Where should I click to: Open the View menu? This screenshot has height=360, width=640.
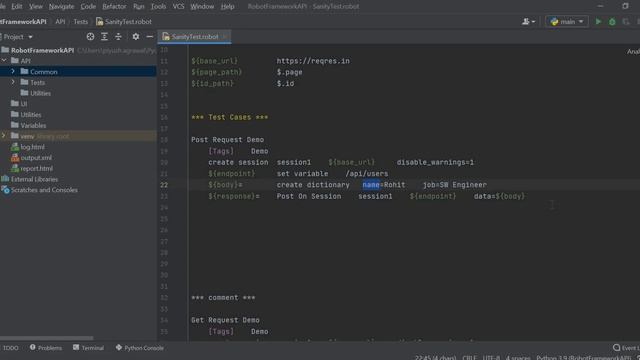click(36, 7)
